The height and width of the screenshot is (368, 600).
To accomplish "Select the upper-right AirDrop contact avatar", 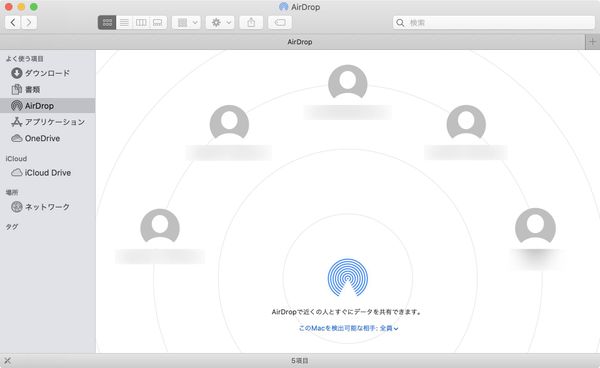I will (x=466, y=122).
